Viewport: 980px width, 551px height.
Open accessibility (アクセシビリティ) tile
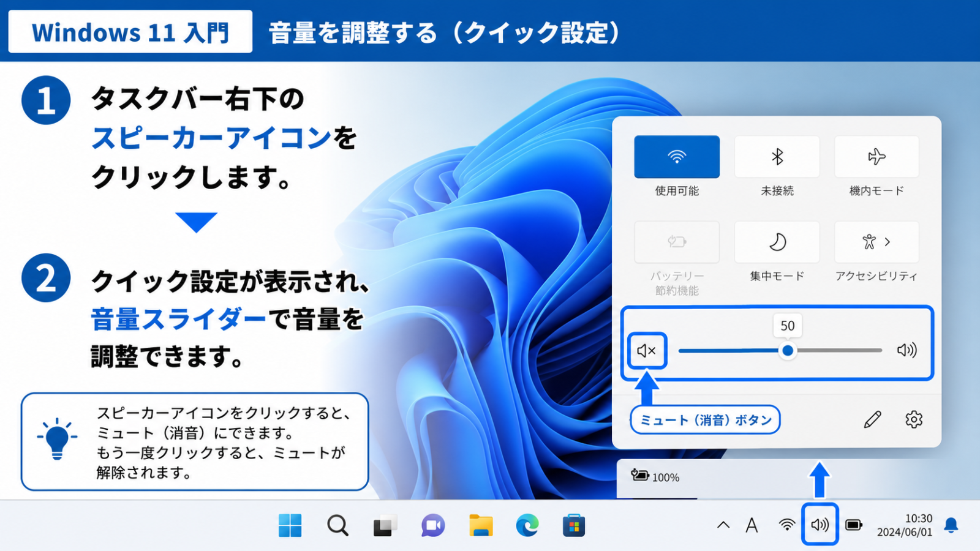tap(876, 242)
